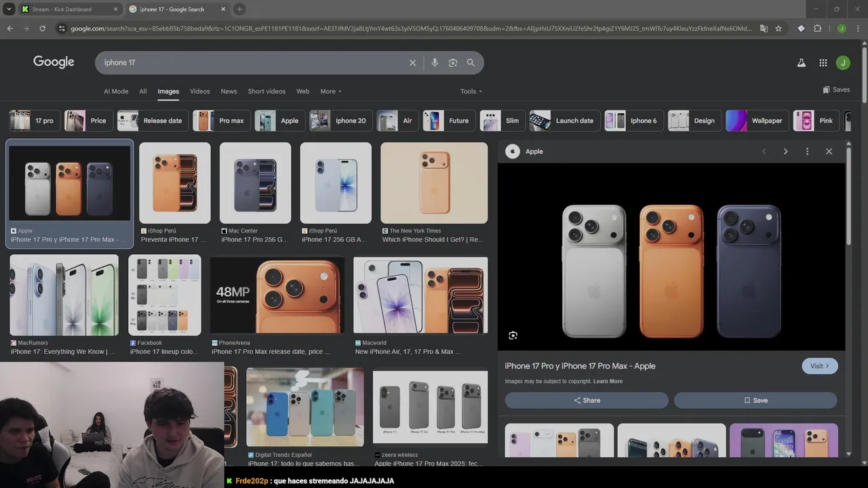Show previous image in preview panel

tap(764, 151)
